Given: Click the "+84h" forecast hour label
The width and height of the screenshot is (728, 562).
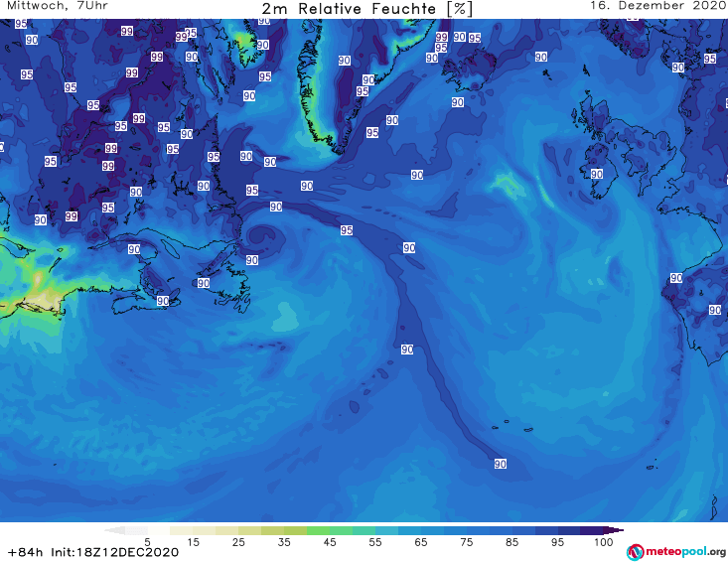Looking at the screenshot, I should [x=26, y=552].
